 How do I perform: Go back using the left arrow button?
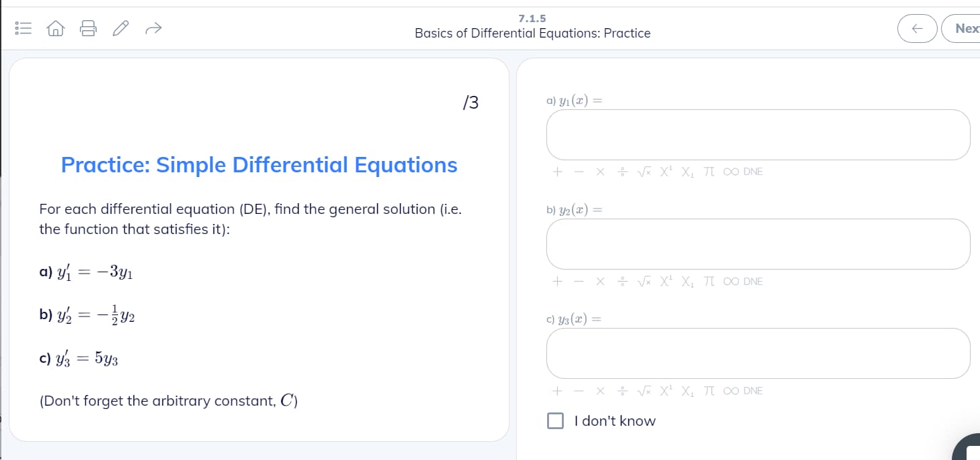[x=918, y=28]
